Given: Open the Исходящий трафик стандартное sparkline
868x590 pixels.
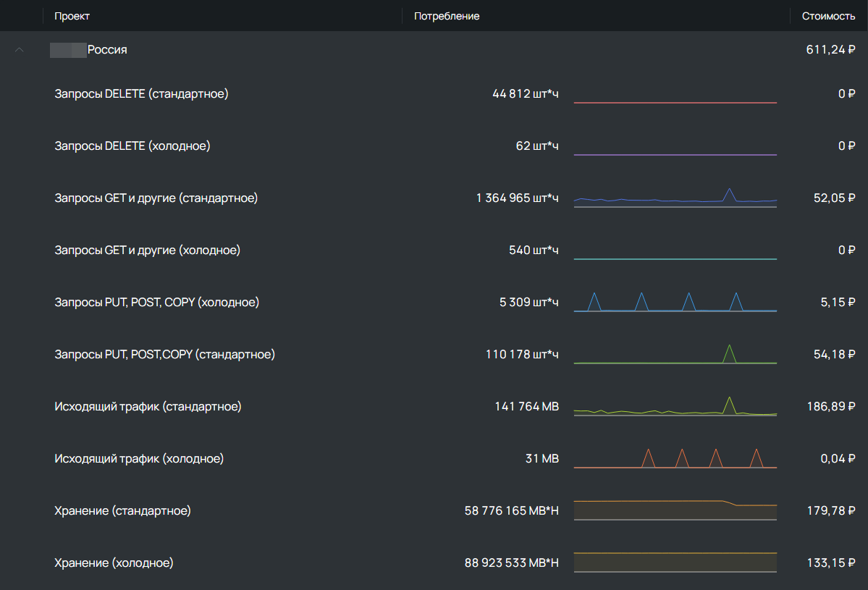Looking at the screenshot, I should (675, 405).
